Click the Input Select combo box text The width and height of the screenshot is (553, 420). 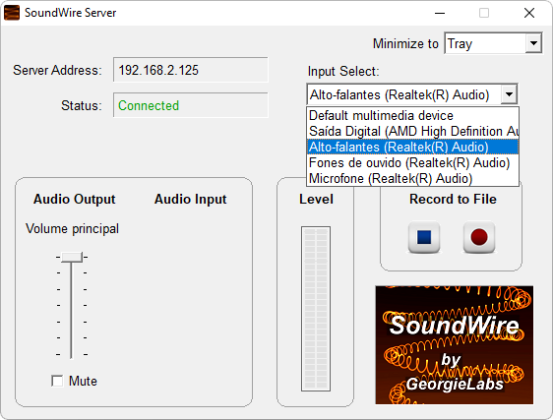399,95
